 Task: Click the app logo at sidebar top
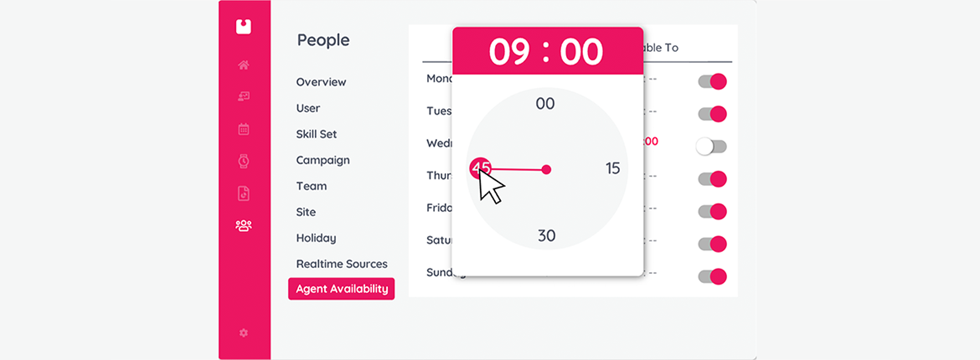tap(244, 26)
